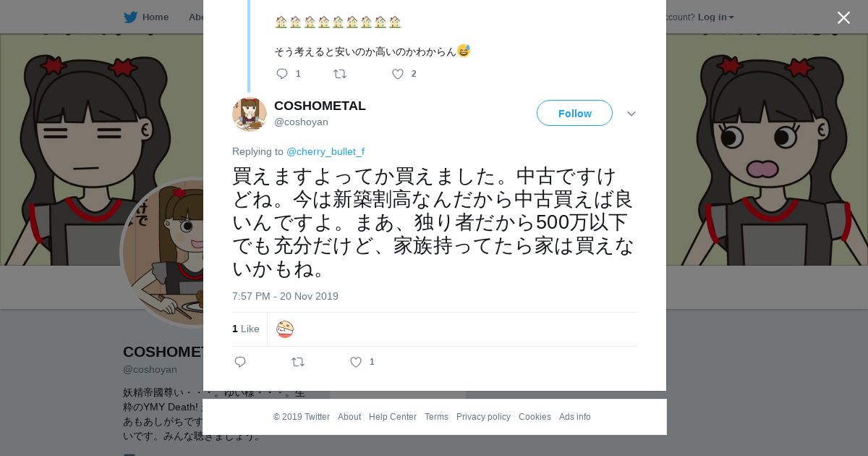This screenshot has height=456, width=868.
Task: Open tweet timestamp 7:57 PM link
Action: (x=285, y=296)
